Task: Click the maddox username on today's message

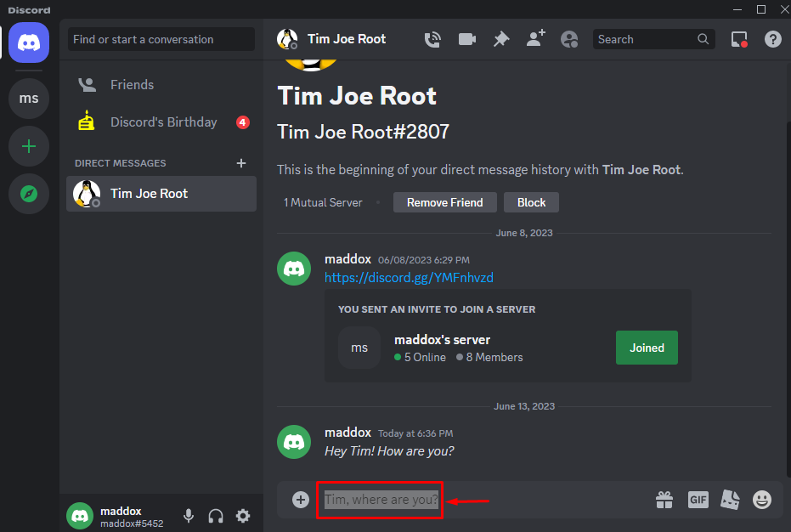Action: click(348, 433)
